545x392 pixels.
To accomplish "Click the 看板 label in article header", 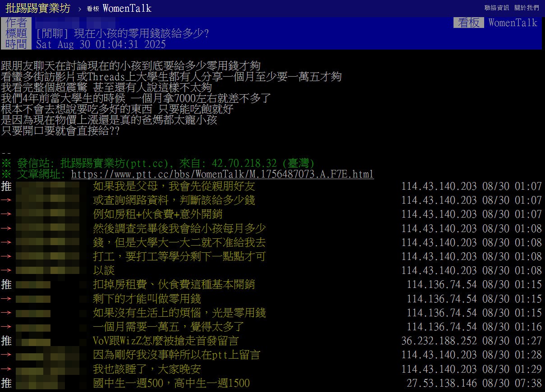I will pyautogui.click(x=469, y=23).
